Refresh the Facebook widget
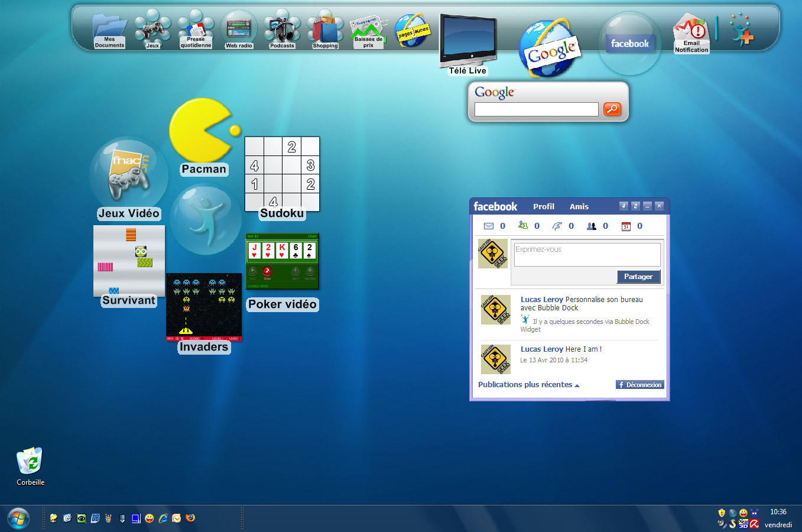 point(635,206)
